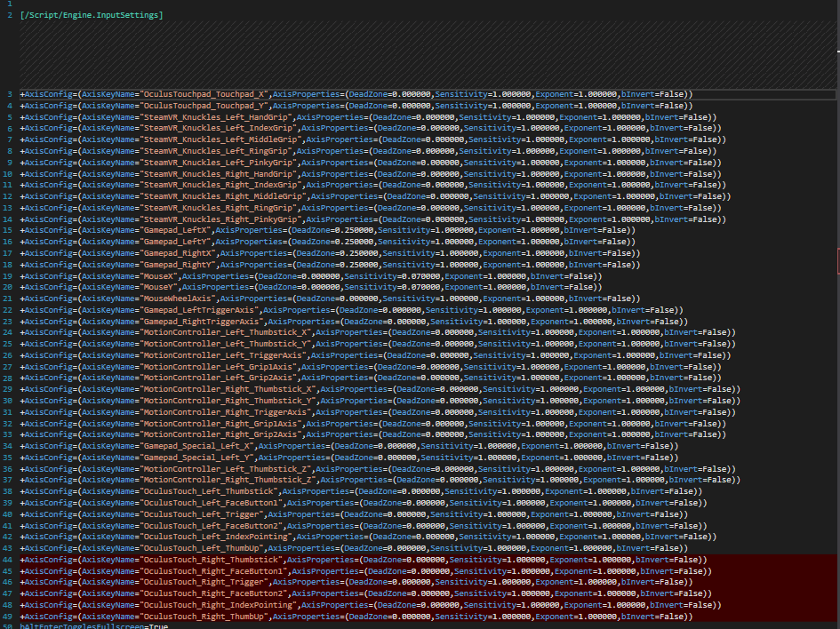Click the hatched empty diff region
The image size is (840, 629).
(418, 53)
